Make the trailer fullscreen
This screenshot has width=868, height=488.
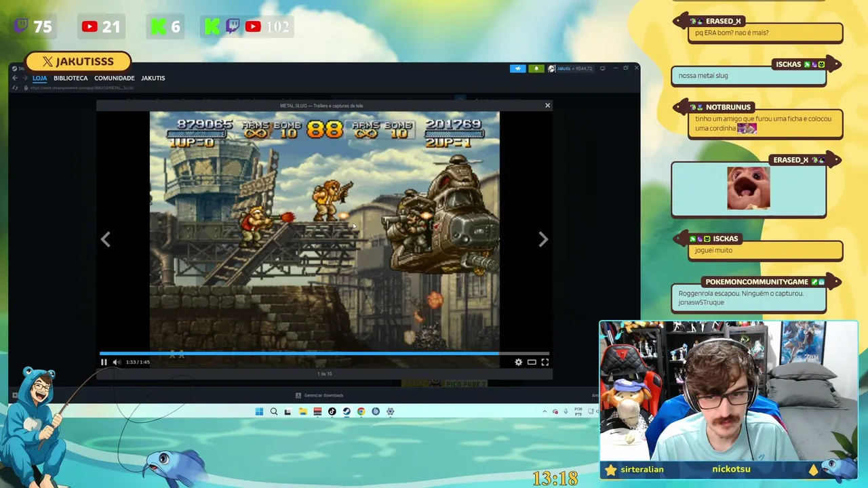pos(545,362)
